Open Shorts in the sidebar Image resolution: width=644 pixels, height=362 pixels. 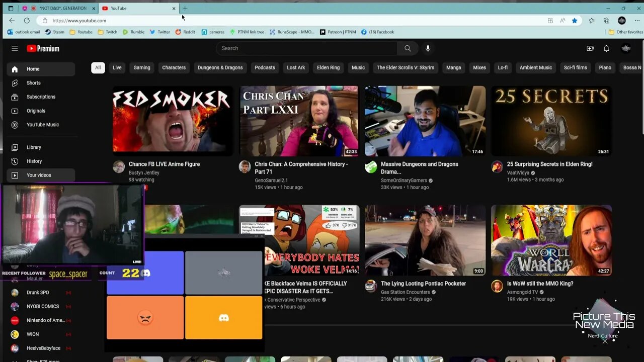pyautogui.click(x=41, y=83)
